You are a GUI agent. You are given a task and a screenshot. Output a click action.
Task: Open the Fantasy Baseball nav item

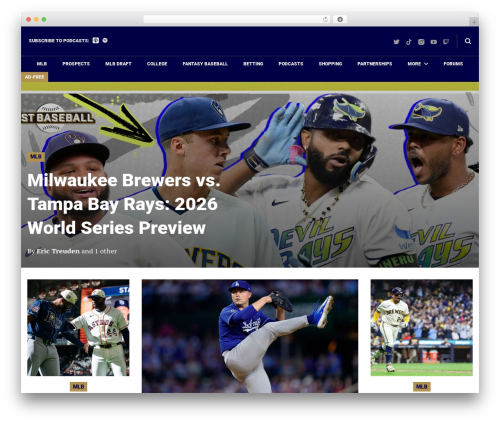point(205,64)
